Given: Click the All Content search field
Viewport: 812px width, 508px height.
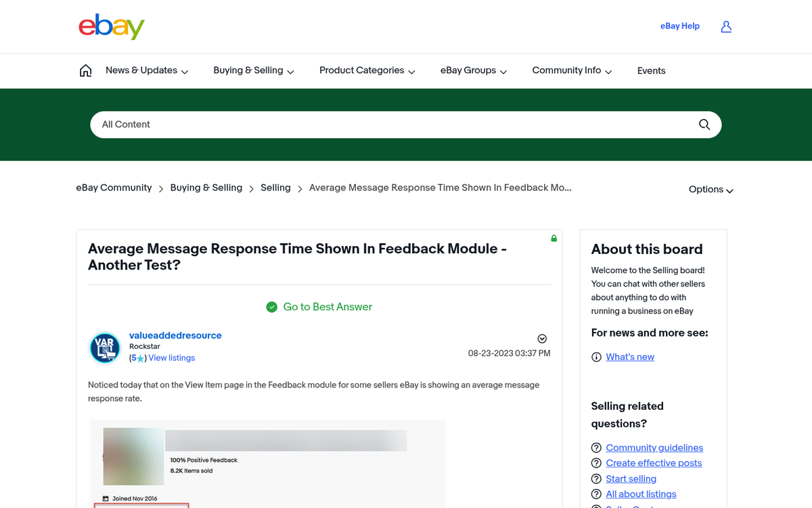Looking at the screenshot, I should click(392, 125).
